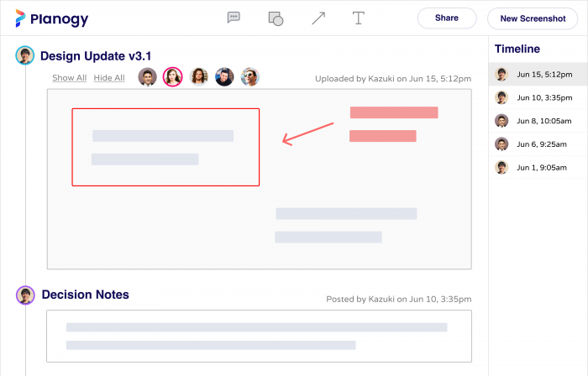
Task: Click the New Screenshot button
Action: 533,18
